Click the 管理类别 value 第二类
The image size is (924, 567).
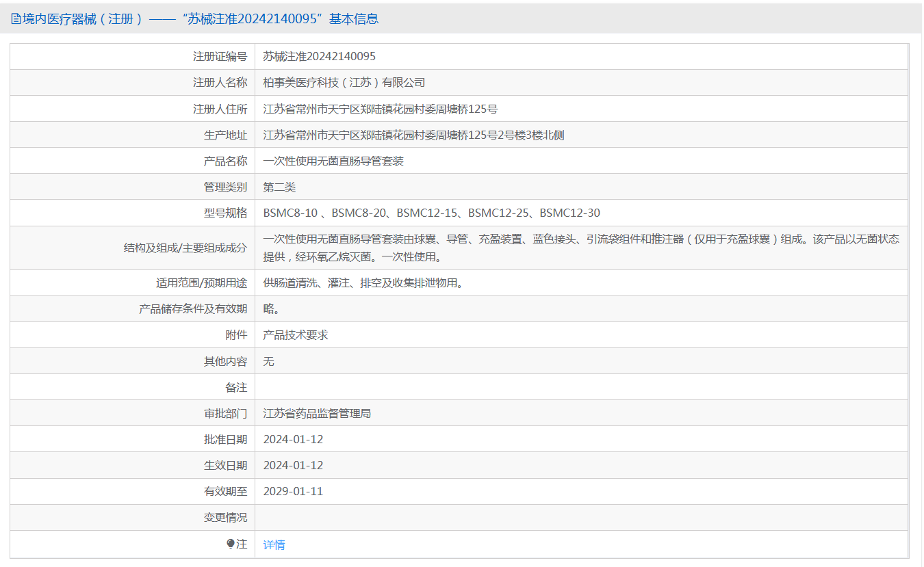(279, 187)
